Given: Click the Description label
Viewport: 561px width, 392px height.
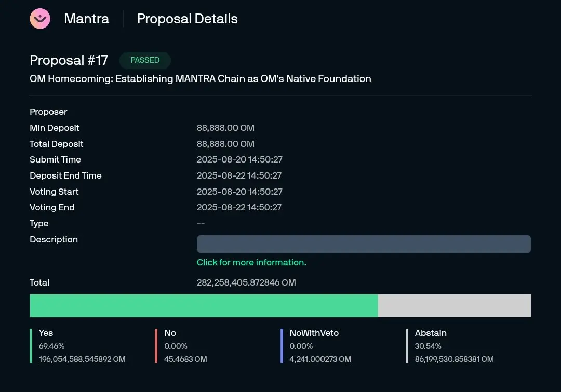Looking at the screenshot, I should pos(54,239).
